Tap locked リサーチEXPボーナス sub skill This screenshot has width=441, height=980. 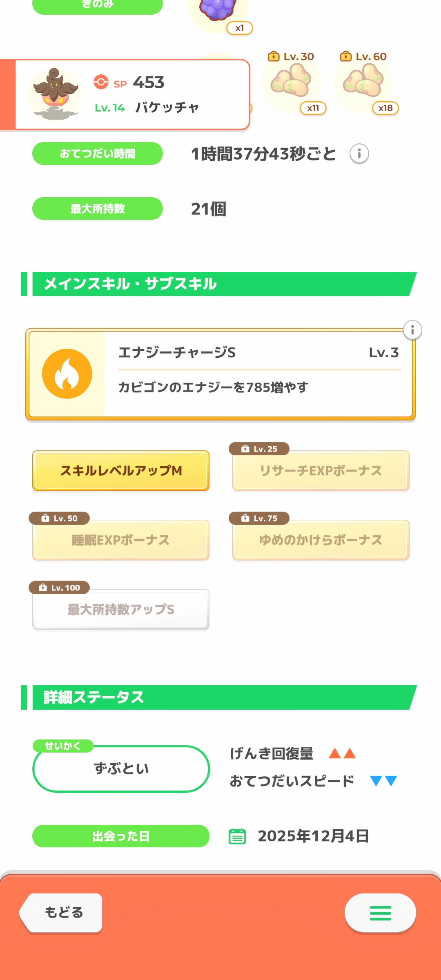[x=321, y=471]
